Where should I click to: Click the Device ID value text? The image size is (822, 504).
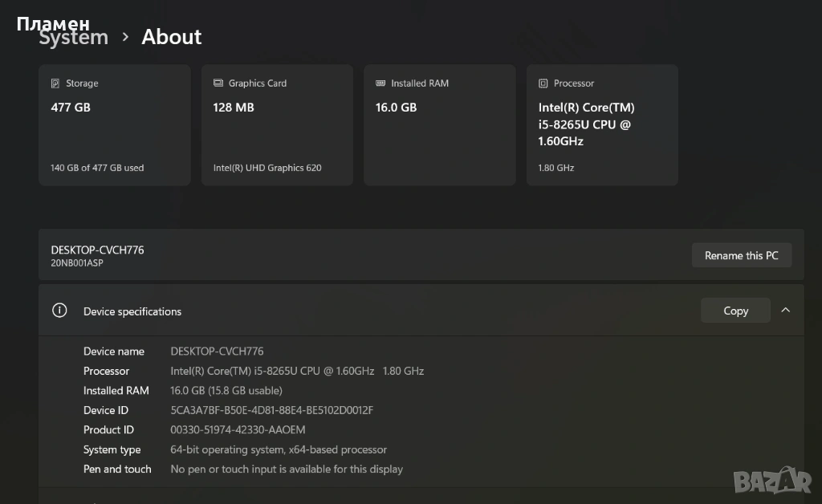click(272, 410)
